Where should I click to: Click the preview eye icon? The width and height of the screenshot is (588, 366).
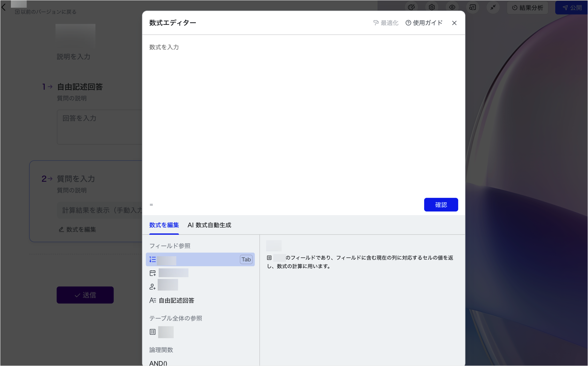(452, 7)
